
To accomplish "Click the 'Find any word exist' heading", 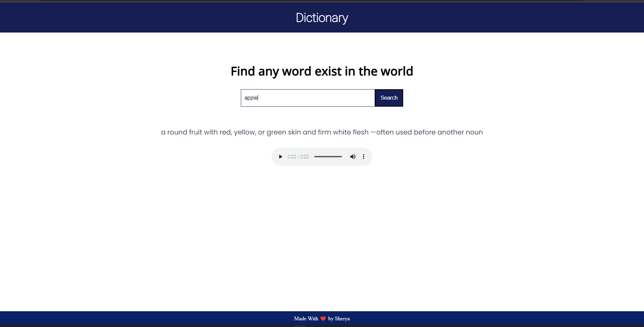I will [x=322, y=71].
